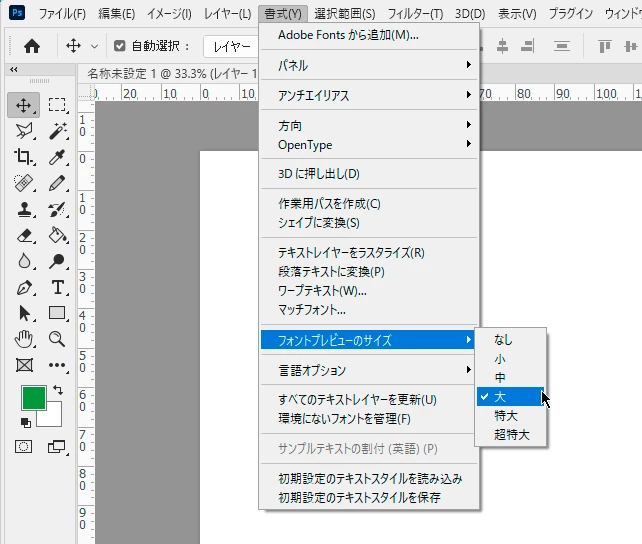Choose マッチフォント... entry
Viewport: 642px width, 544px height.
click(369, 309)
